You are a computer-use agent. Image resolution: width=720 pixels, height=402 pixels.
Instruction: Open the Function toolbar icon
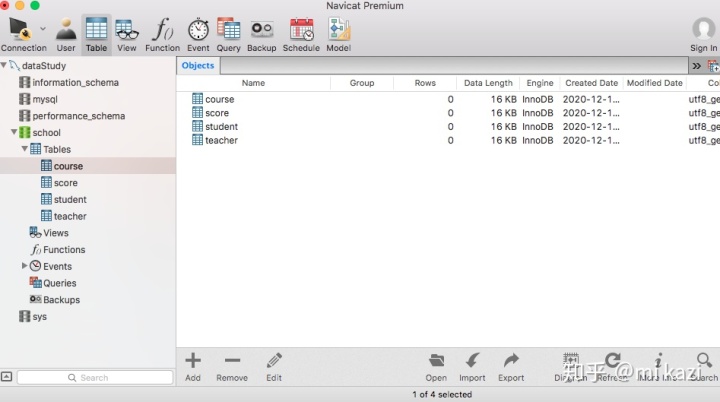point(163,34)
